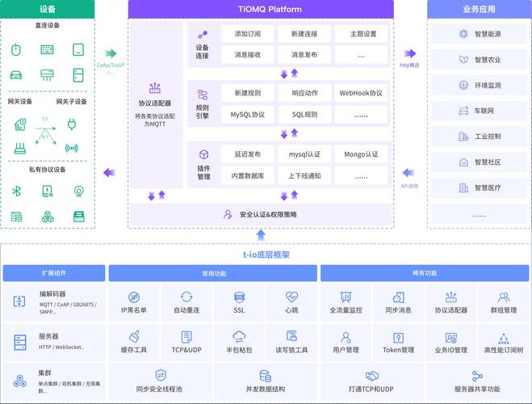Click the mouse device icon
The width and height of the screenshot is (532, 404).
(x=16, y=50)
